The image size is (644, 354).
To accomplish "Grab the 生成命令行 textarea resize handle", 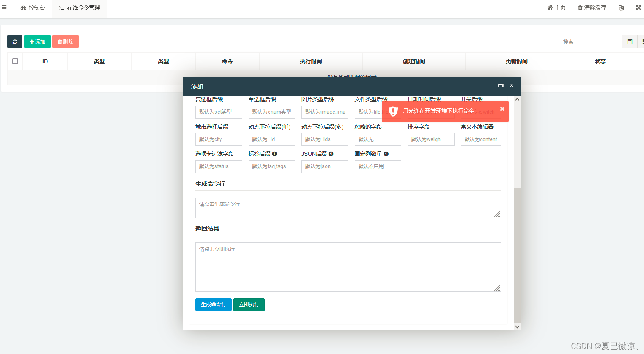I will [x=497, y=214].
